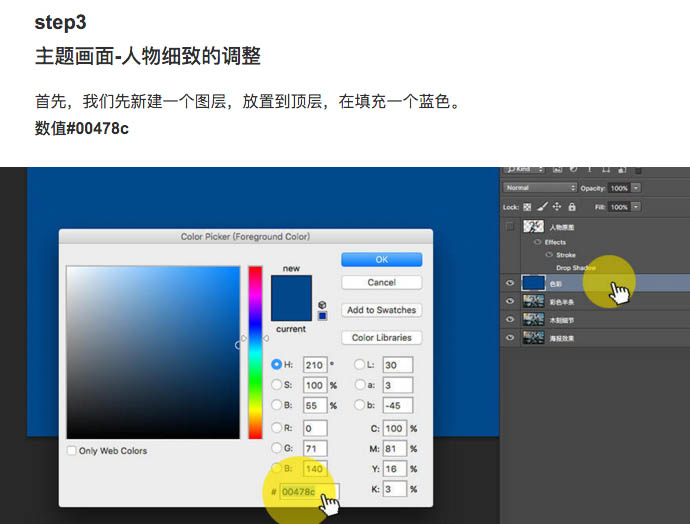690x524 pixels.
Task: Click the lock all padlock icon
Action: click(x=572, y=206)
